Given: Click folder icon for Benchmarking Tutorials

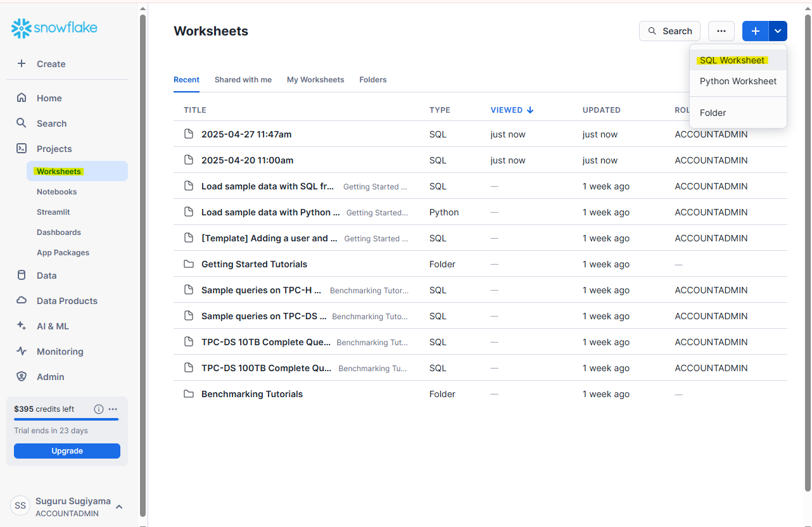Looking at the screenshot, I should (189, 393).
